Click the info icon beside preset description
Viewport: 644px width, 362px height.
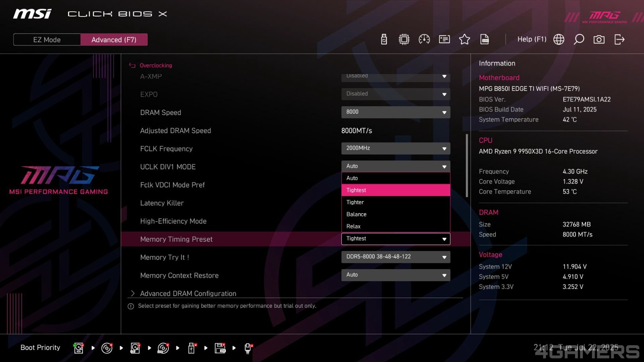[131, 306]
